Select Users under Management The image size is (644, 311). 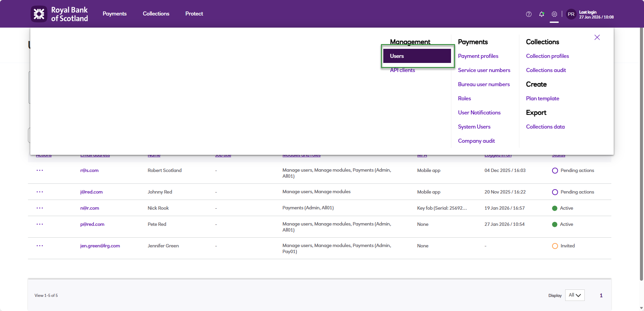click(417, 56)
